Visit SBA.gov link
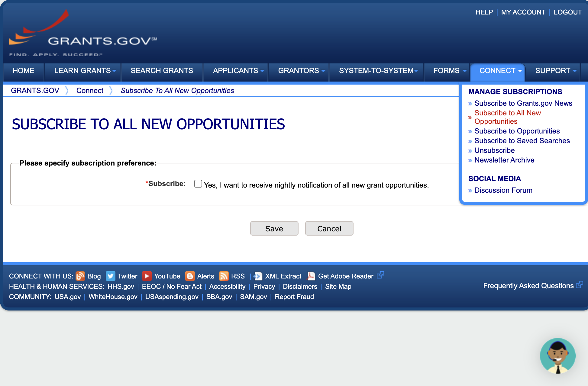Screen dimensions: 588x386 (219, 297)
